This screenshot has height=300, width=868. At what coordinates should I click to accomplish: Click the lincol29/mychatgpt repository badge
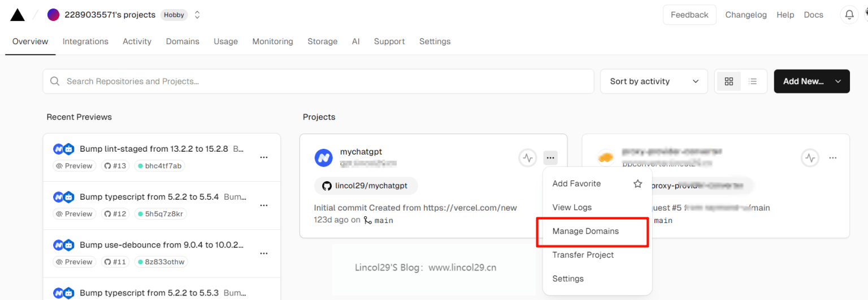tap(366, 186)
